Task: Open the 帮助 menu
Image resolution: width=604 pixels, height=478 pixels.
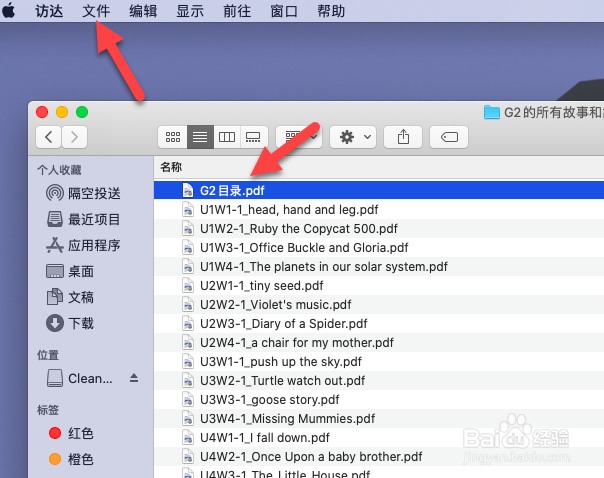Action: point(331,11)
